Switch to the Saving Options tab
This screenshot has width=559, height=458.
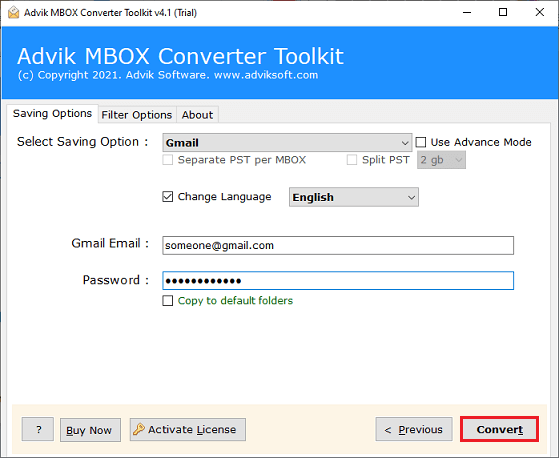(52, 114)
